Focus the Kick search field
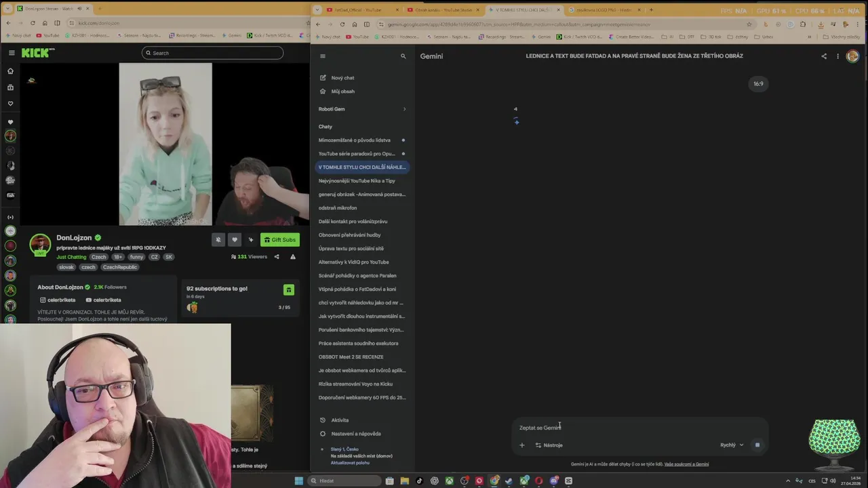 (x=212, y=53)
